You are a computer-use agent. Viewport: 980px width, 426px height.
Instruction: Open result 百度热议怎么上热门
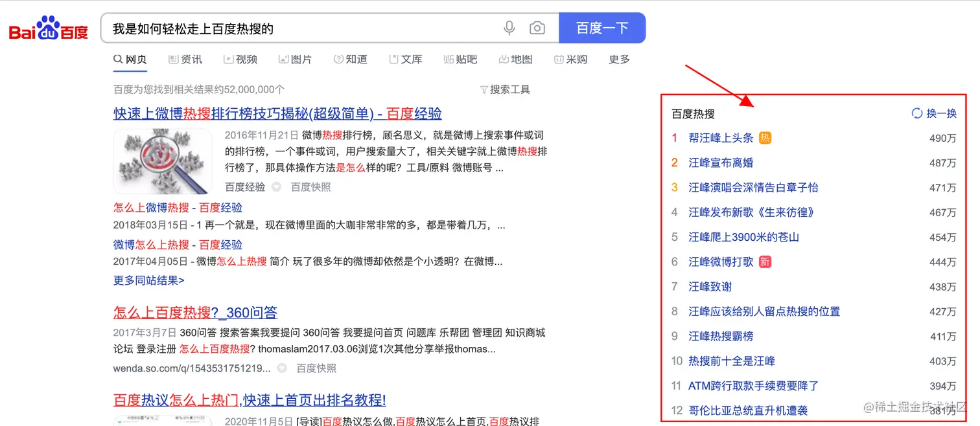pos(250,400)
